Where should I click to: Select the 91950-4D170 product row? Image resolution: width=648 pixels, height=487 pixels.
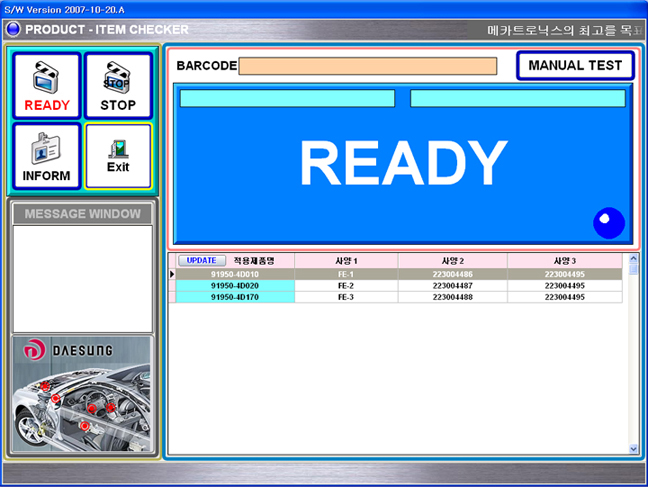[x=234, y=297]
